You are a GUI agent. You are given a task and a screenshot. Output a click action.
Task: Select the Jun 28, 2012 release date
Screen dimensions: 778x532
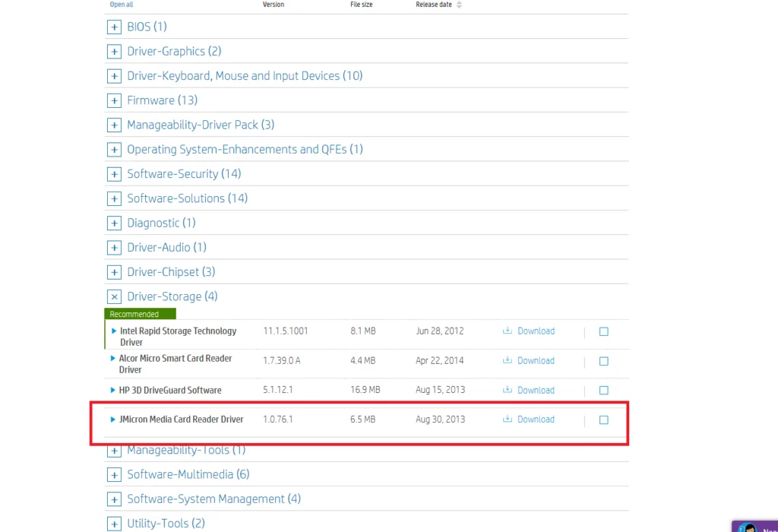(x=440, y=331)
